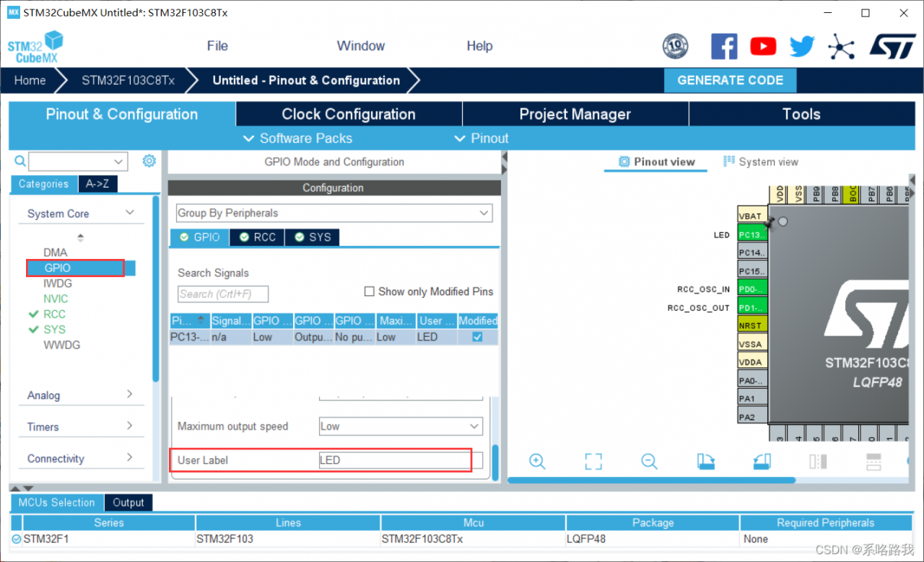Open the Software Packs dropdown
This screenshot has height=562, width=924.
[x=297, y=138]
